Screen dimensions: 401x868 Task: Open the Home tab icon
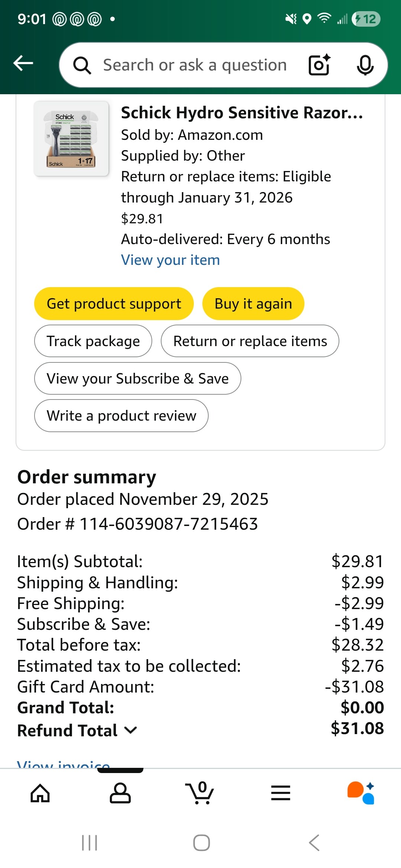[40, 793]
